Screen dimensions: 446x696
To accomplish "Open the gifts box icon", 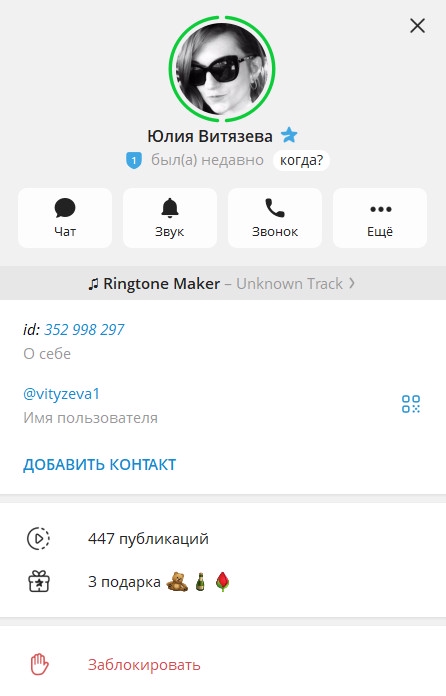I will coord(39,581).
